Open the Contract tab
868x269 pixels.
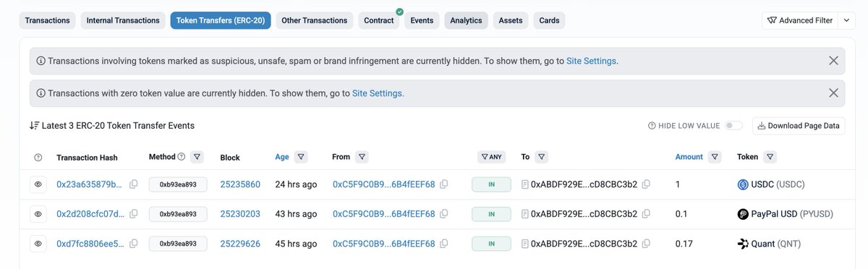[379, 20]
